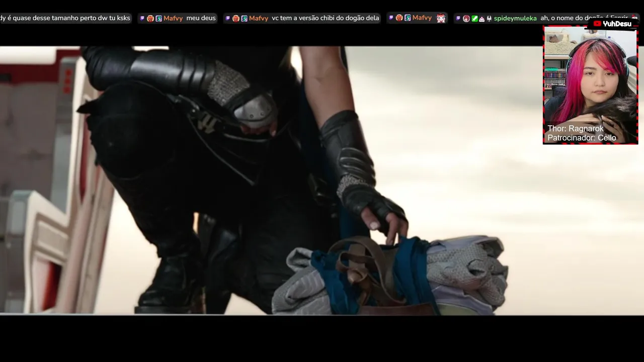Open spideymuleka's username in chat
This screenshot has width=644, height=362.
tap(515, 18)
